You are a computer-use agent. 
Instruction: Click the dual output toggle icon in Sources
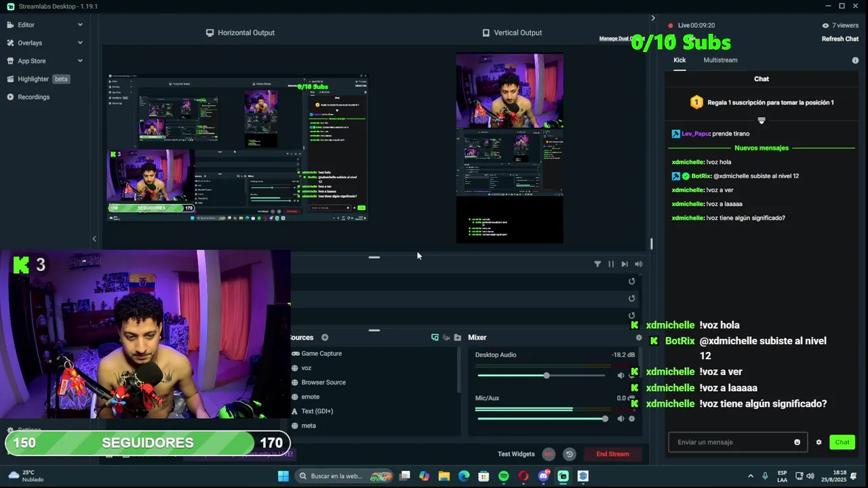(x=435, y=338)
